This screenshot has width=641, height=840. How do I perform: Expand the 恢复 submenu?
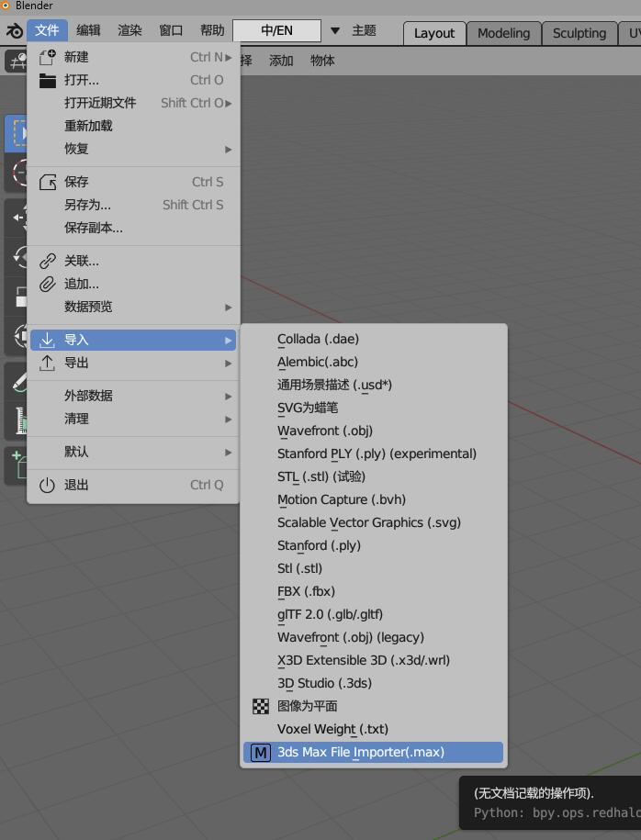[x=133, y=149]
